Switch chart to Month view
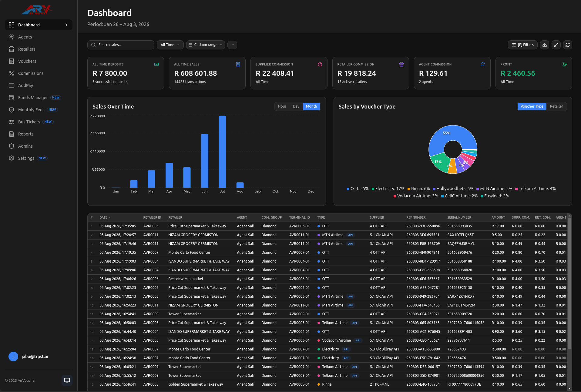Image resolution: width=581 pixels, height=392 pixels. point(311,106)
